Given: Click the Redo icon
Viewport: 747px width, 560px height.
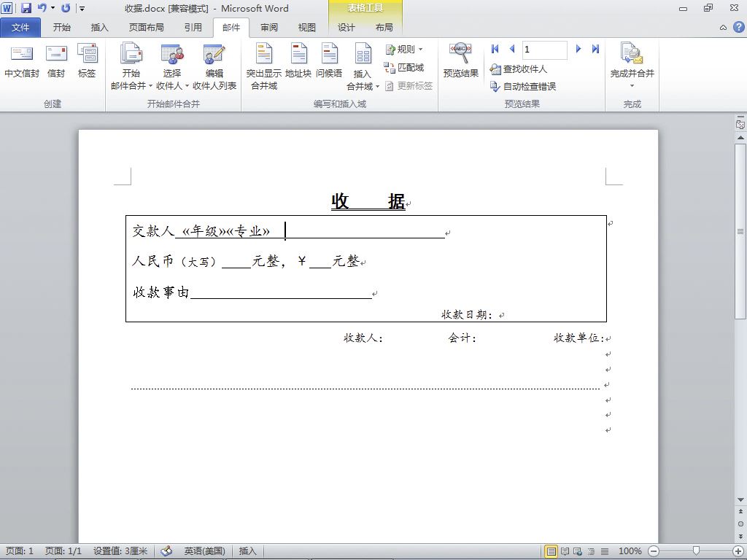Looking at the screenshot, I should click(66, 8).
